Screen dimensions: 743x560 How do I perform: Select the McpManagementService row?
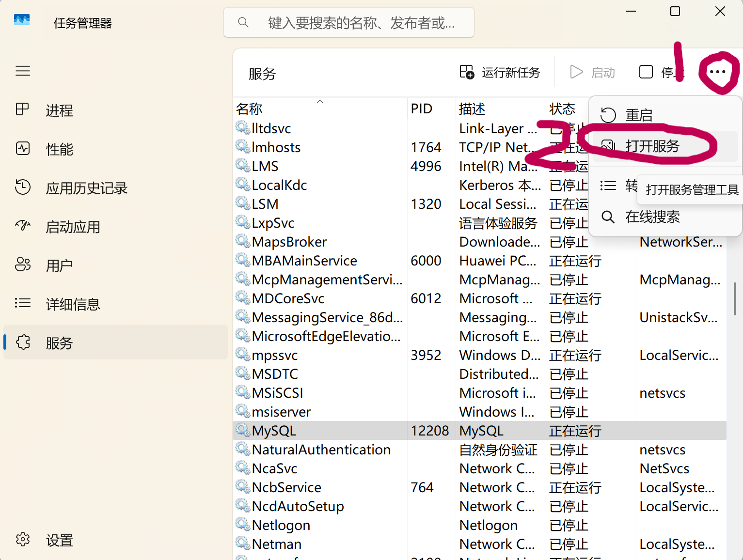[x=480, y=280]
